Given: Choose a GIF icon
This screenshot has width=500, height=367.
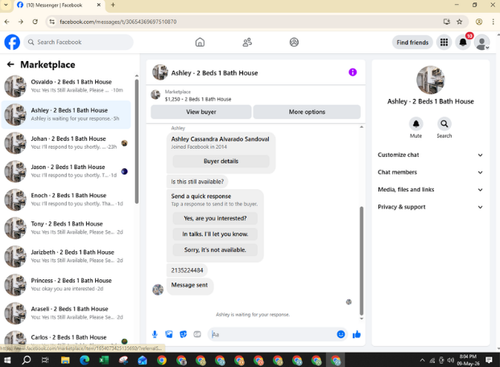Looking at the screenshot, I should point(197,334).
